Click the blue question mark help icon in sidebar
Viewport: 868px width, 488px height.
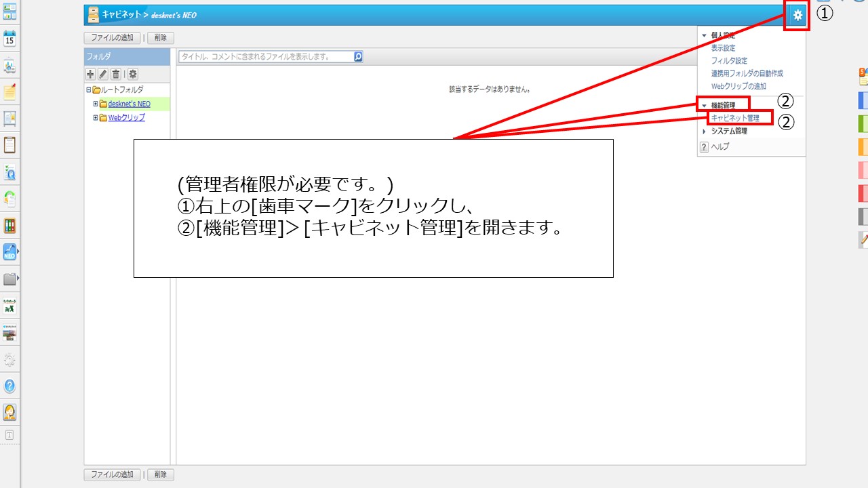9,386
